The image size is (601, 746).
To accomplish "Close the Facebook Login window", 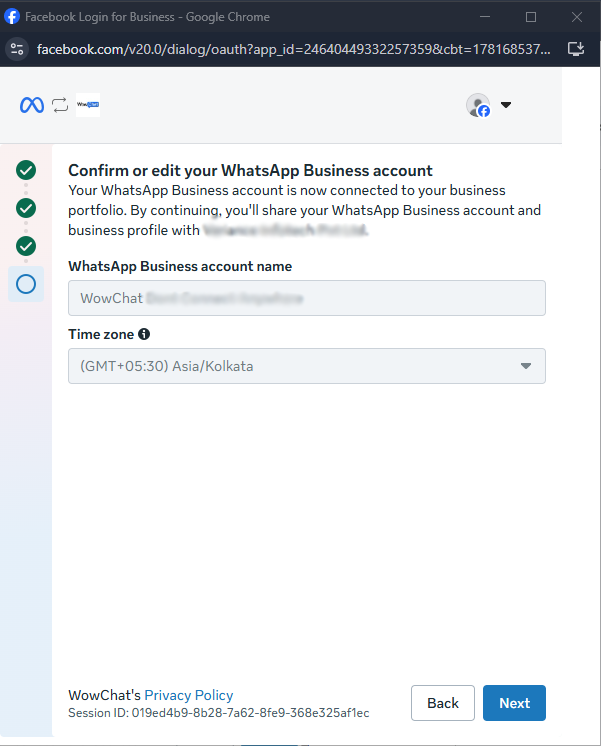I will pos(577,17).
